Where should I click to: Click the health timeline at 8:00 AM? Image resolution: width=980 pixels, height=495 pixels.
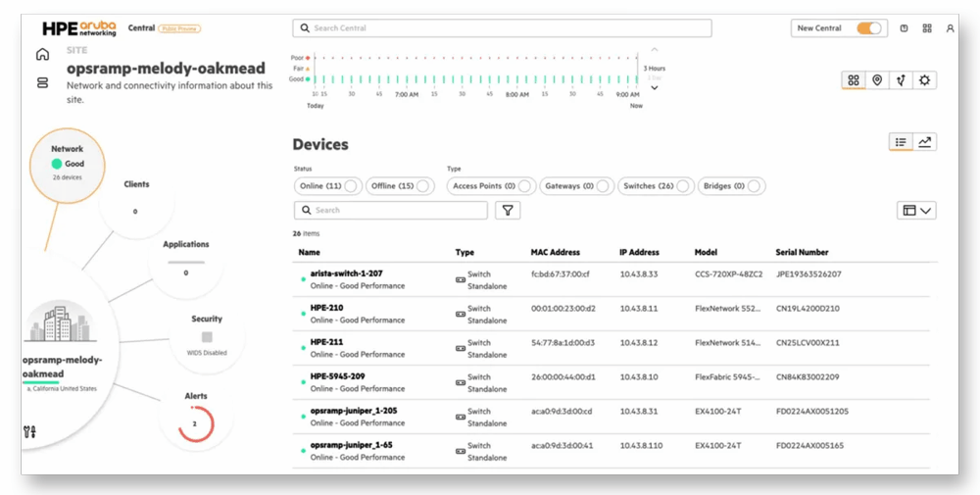coord(516,79)
